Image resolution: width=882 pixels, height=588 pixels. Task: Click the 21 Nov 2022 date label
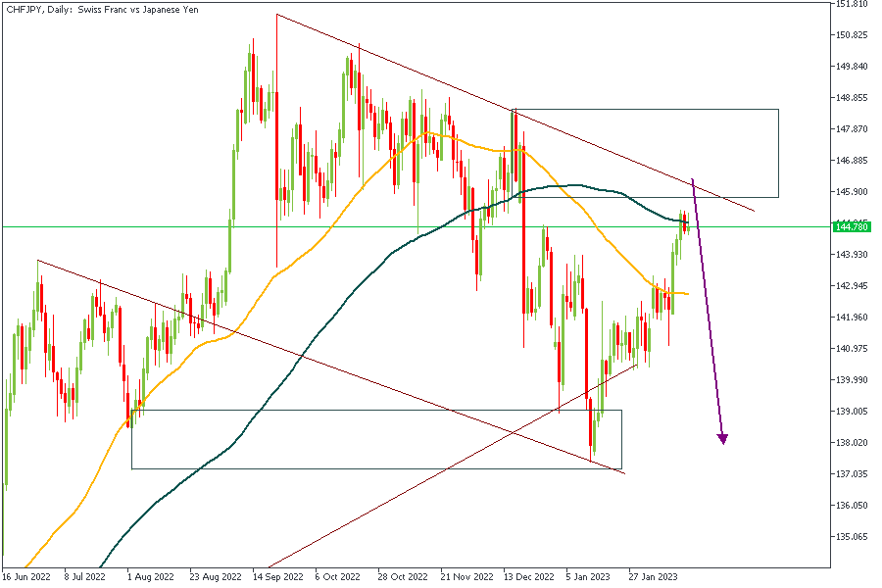[466, 577]
